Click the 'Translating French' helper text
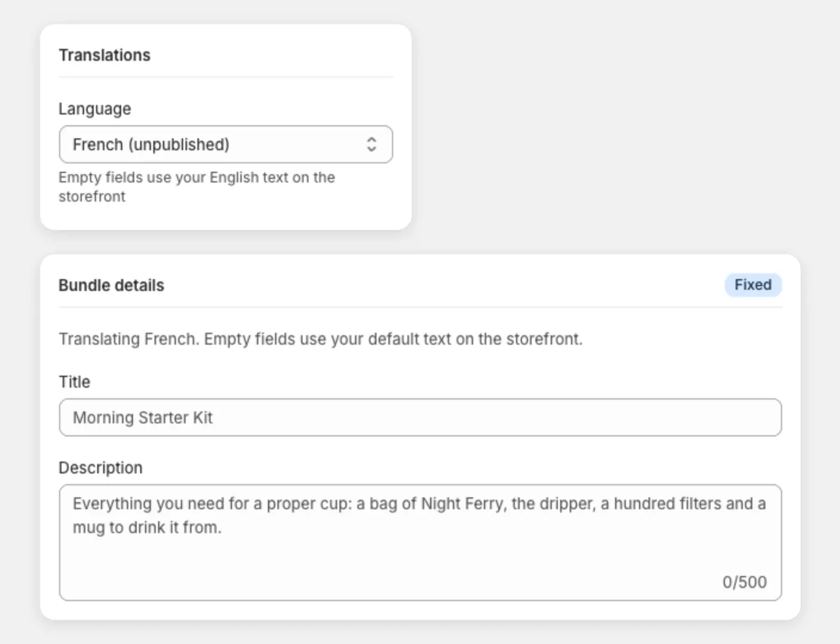Screen dimensions: 840x644 click(320, 339)
